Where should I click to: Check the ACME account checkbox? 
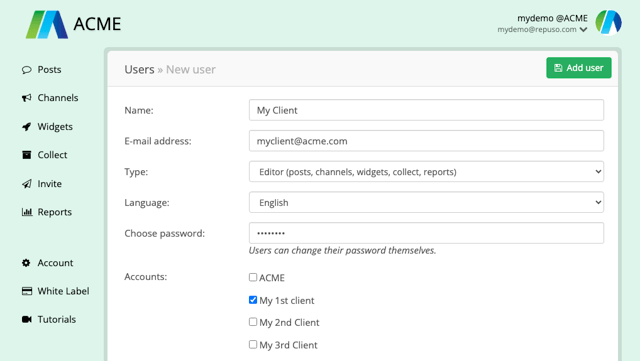click(253, 277)
